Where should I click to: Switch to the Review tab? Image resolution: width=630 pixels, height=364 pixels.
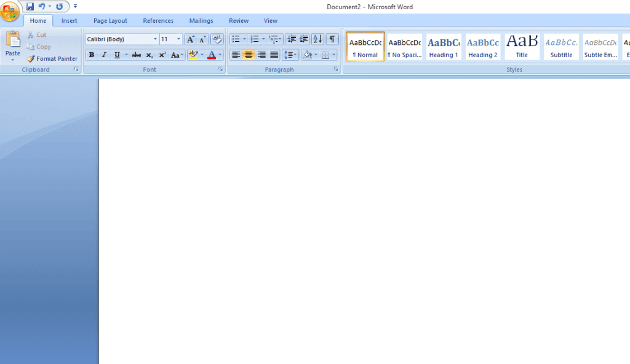(239, 21)
